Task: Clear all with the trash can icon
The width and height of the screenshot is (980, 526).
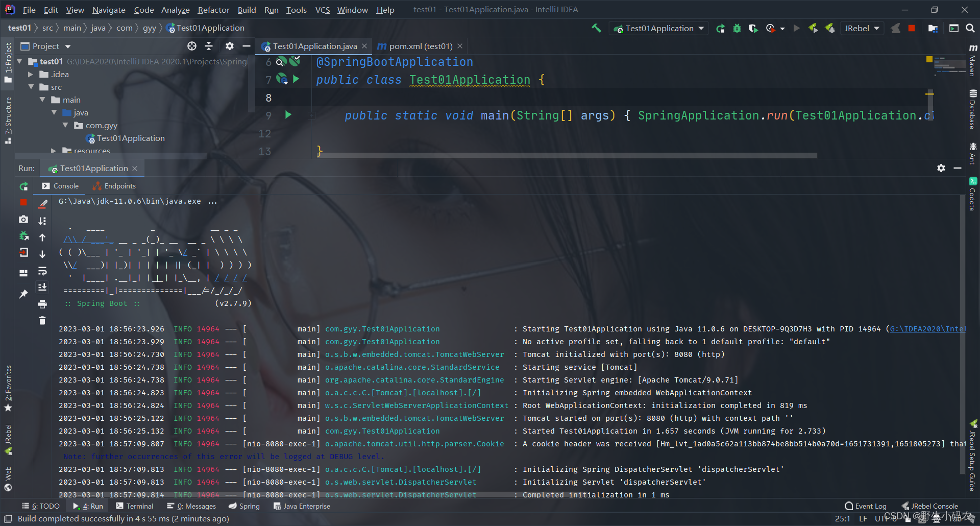Action: pyautogui.click(x=42, y=320)
